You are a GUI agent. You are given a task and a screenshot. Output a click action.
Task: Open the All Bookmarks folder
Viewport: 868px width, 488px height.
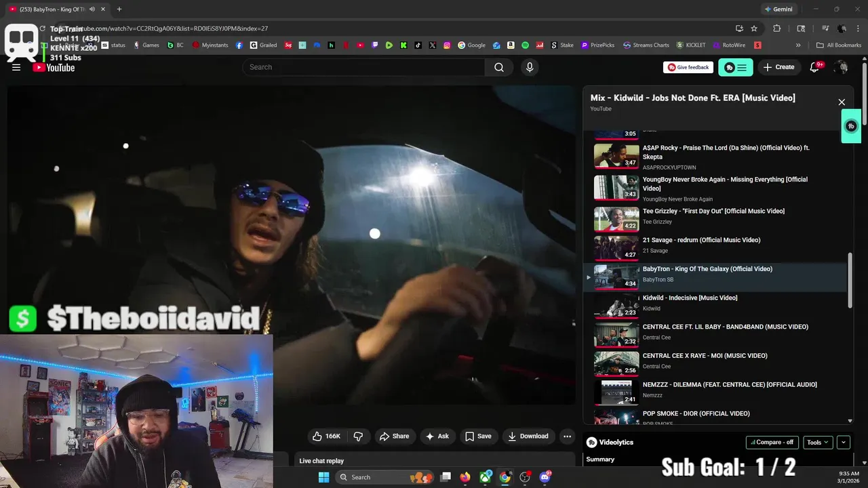[x=839, y=45]
